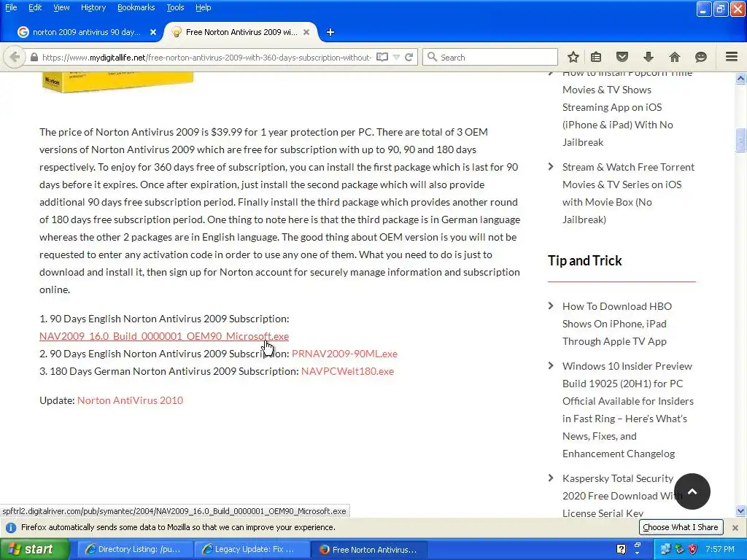Open the History menu

click(93, 7)
